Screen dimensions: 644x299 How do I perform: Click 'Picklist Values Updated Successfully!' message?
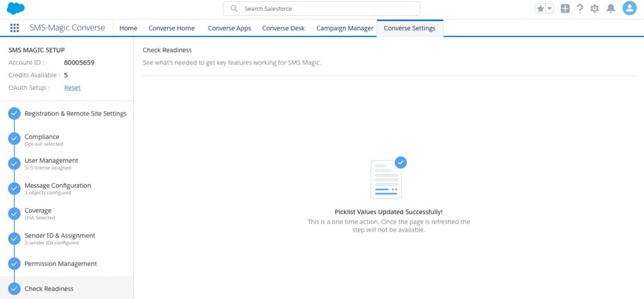point(389,212)
